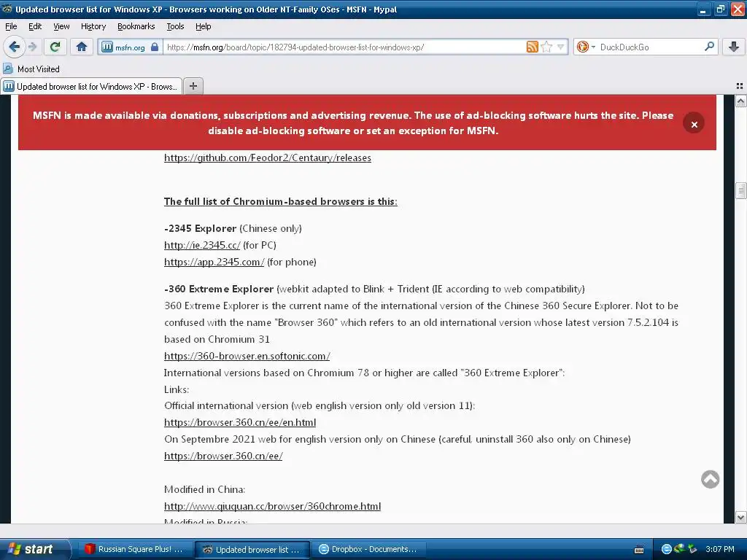
Task: Open the File menu
Action: 11,26
